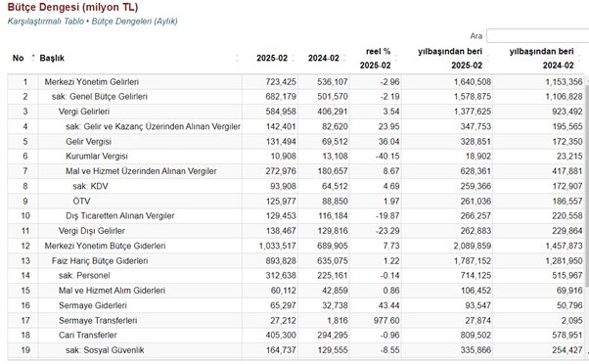
Task: Select the sak: Sosyal Güvenlik row
Action: pyautogui.click(x=295, y=350)
